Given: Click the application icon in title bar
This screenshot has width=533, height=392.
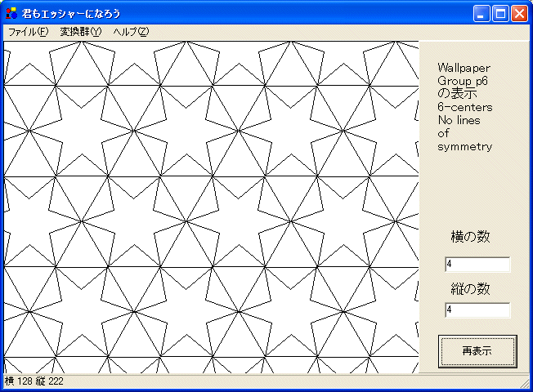Looking at the screenshot, I should pyautogui.click(x=11, y=13).
